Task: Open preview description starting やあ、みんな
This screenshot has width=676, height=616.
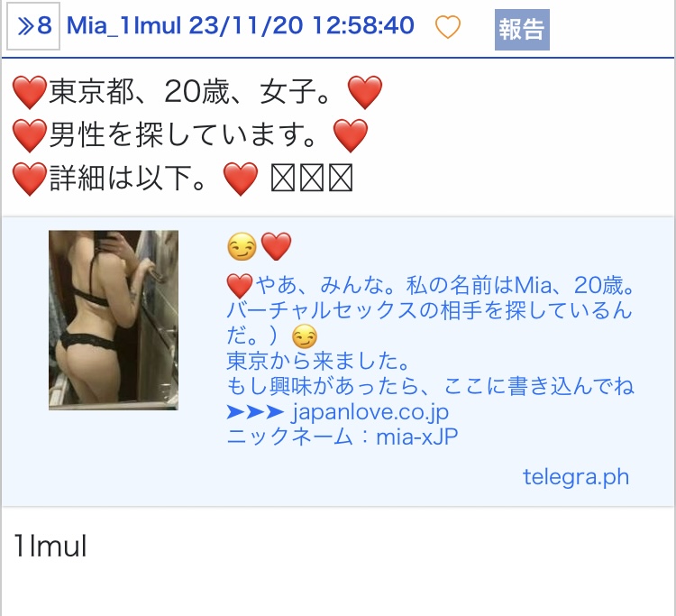Action: pyautogui.click(x=430, y=310)
